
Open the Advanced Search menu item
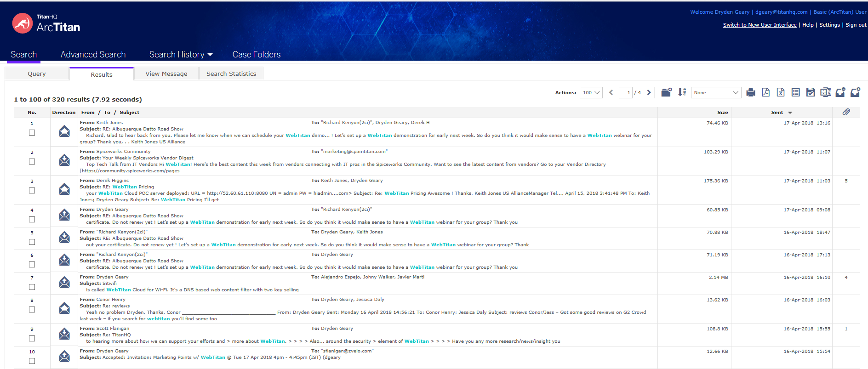point(93,55)
